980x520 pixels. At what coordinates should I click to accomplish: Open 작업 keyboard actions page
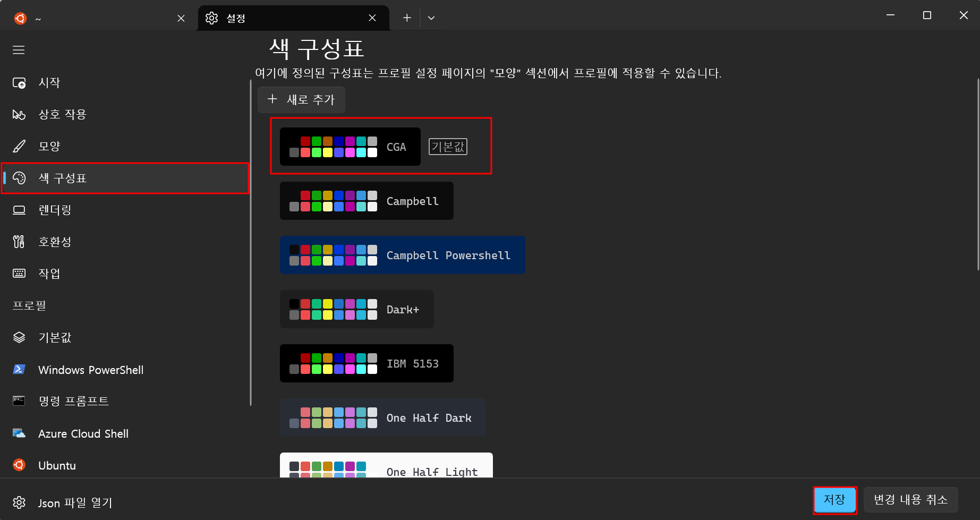click(x=125, y=274)
